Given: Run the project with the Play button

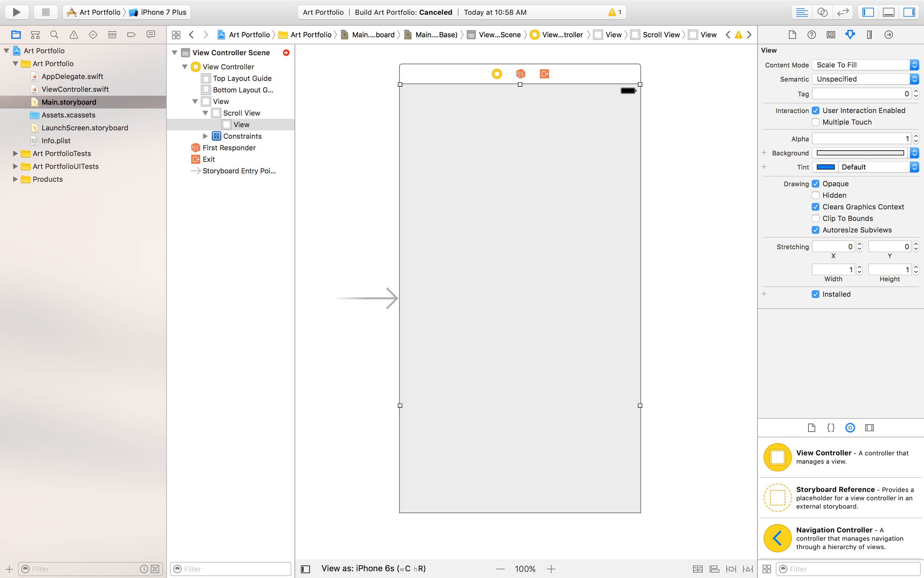Looking at the screenshot, I should pyautogui.click(x=17, y=12).
